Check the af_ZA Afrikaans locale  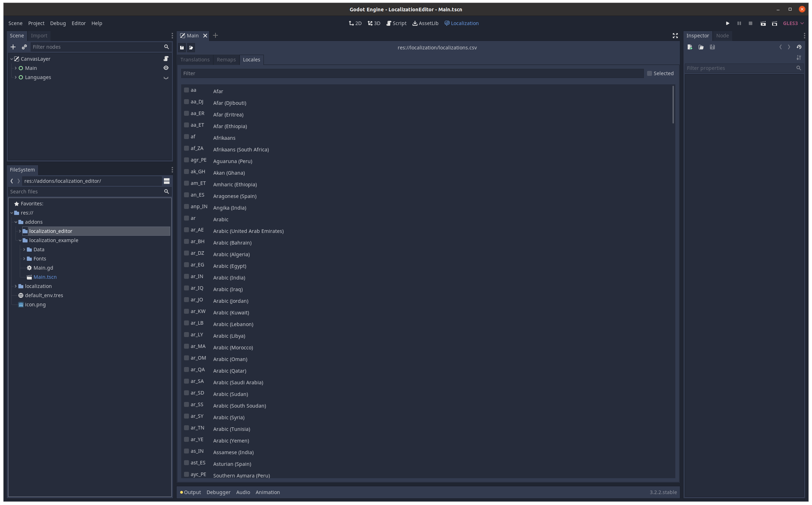pos(186,148)
